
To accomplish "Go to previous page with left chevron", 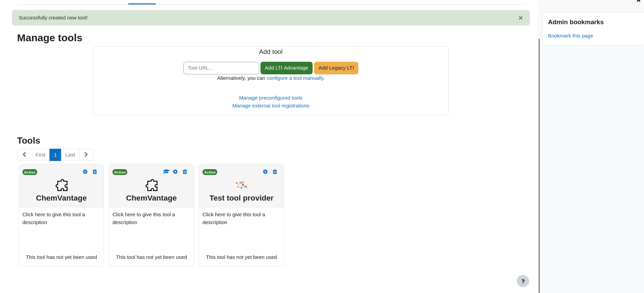I will pos(24,155).
